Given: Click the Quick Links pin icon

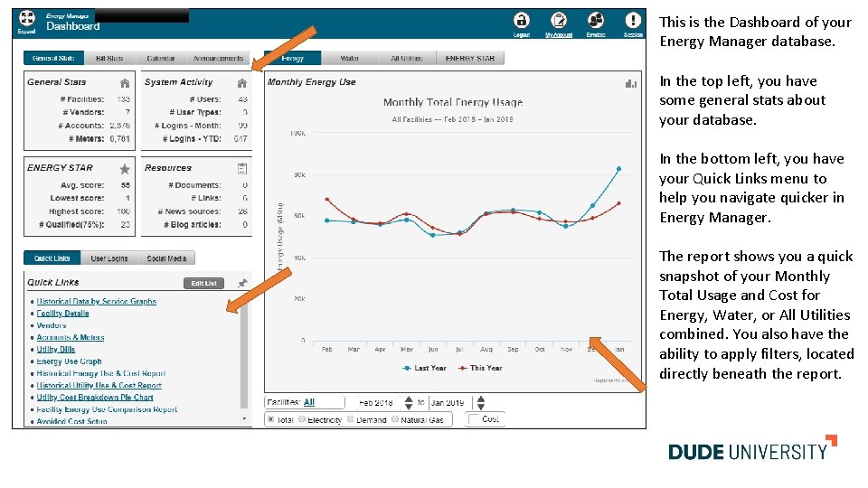Looking at the screenshot, I should click(x=242, y=283).
